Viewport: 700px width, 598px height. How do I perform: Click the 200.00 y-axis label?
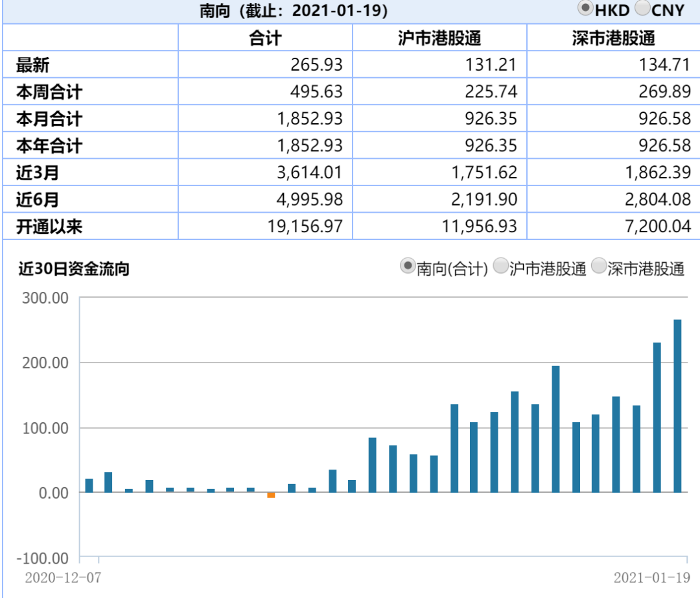(45, 363)
